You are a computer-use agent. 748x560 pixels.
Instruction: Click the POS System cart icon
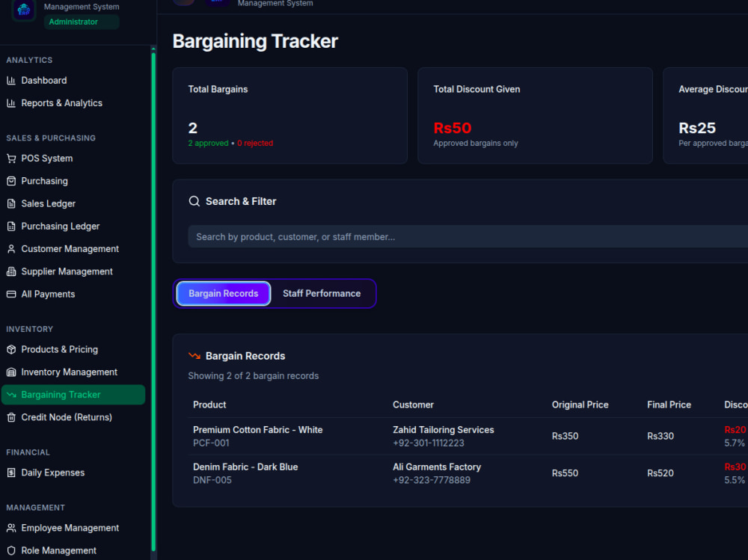coord(11,159)
